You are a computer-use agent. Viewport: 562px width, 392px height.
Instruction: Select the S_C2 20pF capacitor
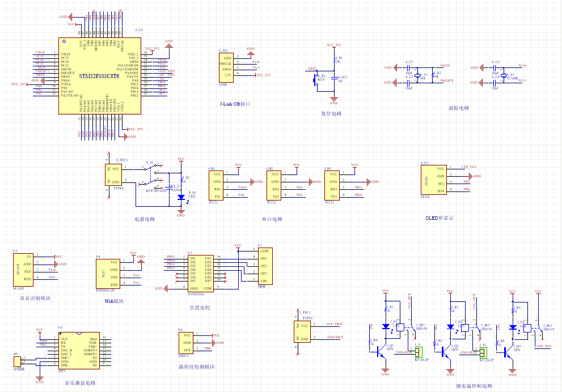(x=495, y=67)
